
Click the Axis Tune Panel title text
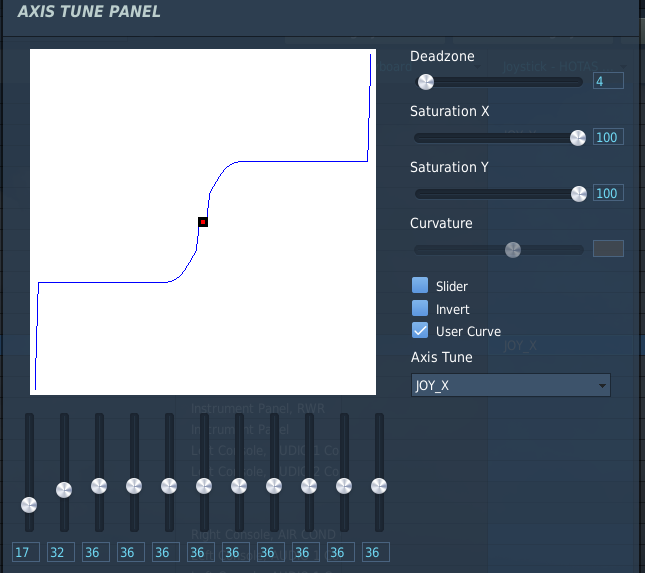pyautogui.click(x=89, y=12)
